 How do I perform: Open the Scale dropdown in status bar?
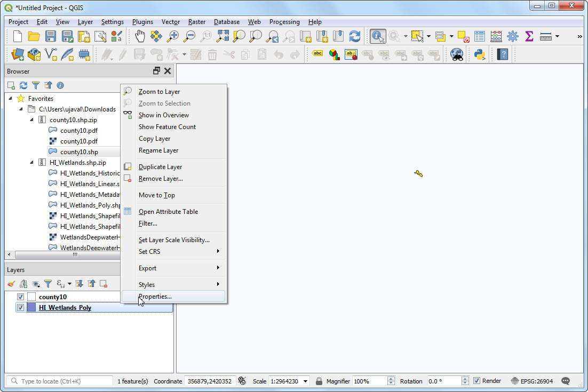[x=306, y=381]
